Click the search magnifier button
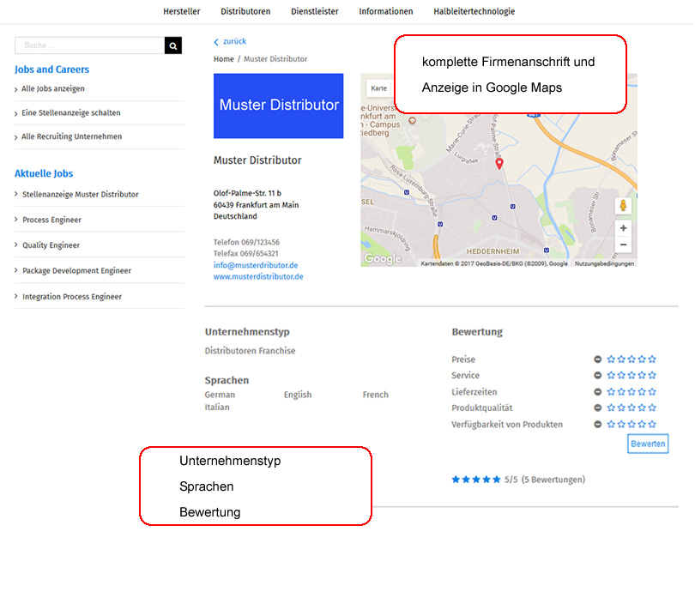The width and height of the screenshot is (695, 616). click(x=172, y=45)
